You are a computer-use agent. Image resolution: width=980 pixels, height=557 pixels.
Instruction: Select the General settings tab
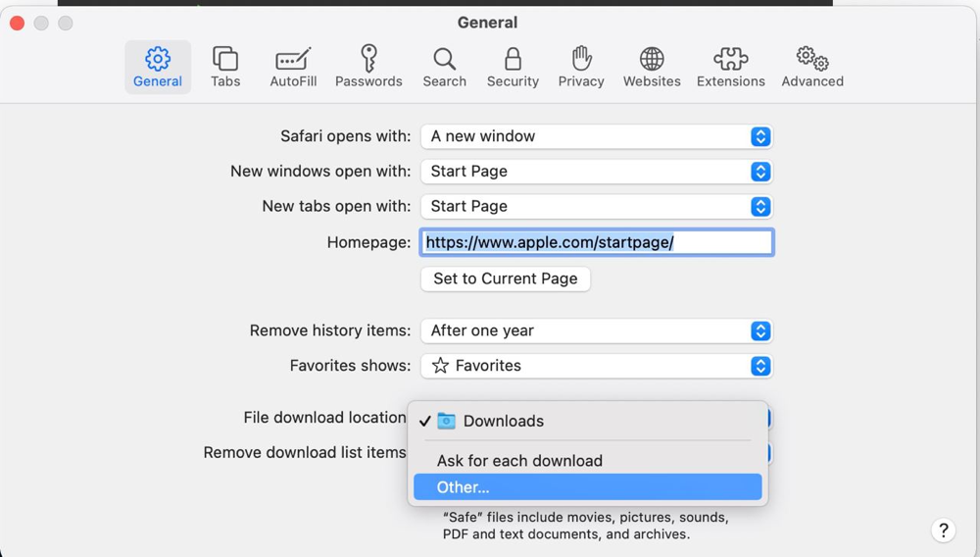click(x=158, y=67)
